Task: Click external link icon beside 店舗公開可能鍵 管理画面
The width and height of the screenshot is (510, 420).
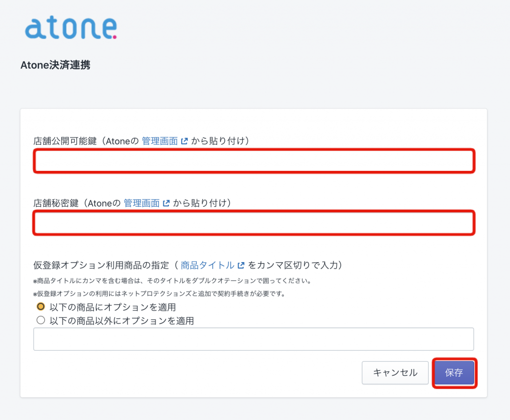Action: click(x=184, y=141)
